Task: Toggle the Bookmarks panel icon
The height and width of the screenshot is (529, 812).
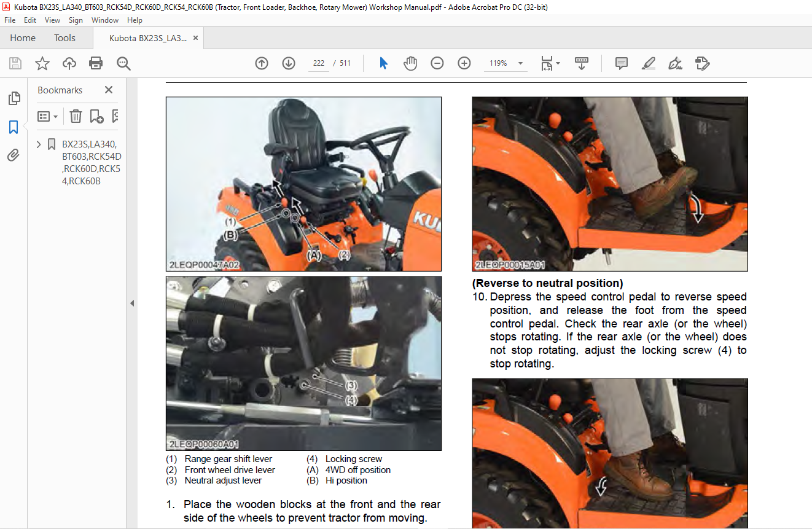Action: point(14,127)
